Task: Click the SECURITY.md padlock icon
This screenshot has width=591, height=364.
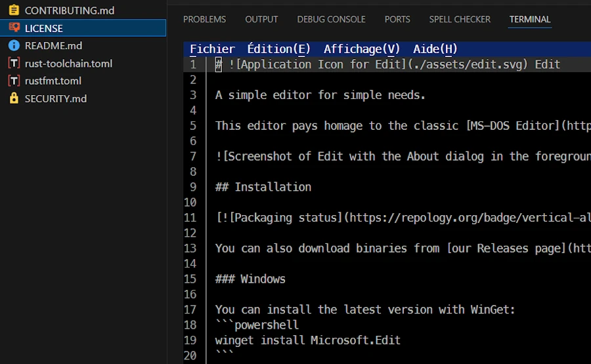Action: pos(14,98)
